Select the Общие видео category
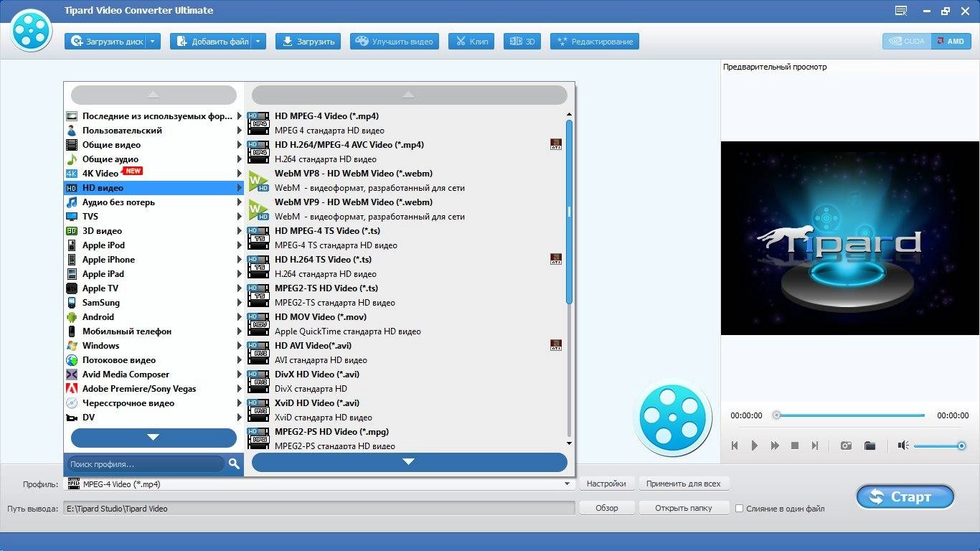Screen dimensions: 980x551 154,144
